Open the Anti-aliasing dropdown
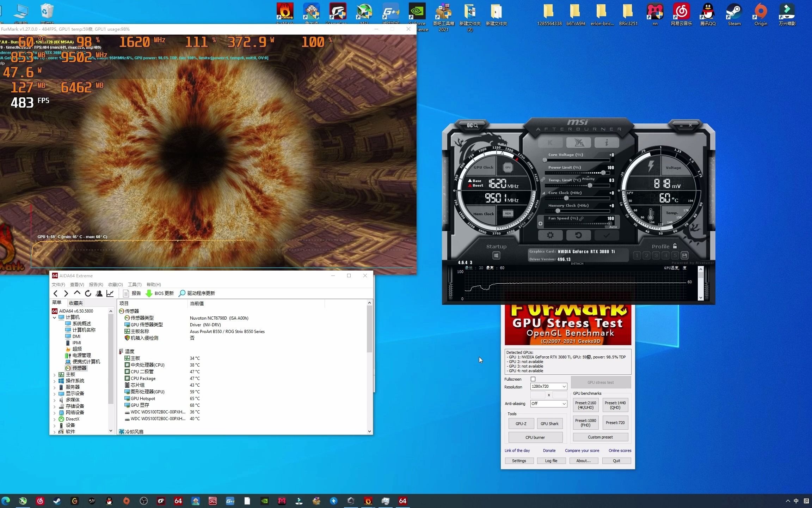This screenshot has height=508, width=812. (x=548, y=404)
